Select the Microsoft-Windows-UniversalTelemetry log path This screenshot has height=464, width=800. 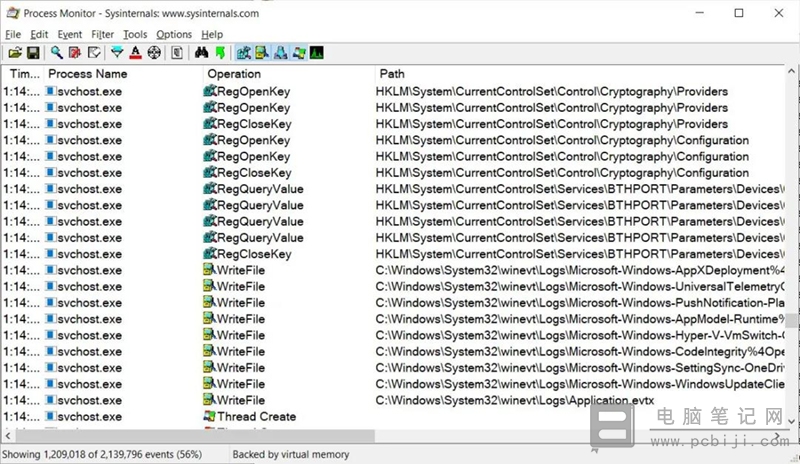[x=580, y=286]
